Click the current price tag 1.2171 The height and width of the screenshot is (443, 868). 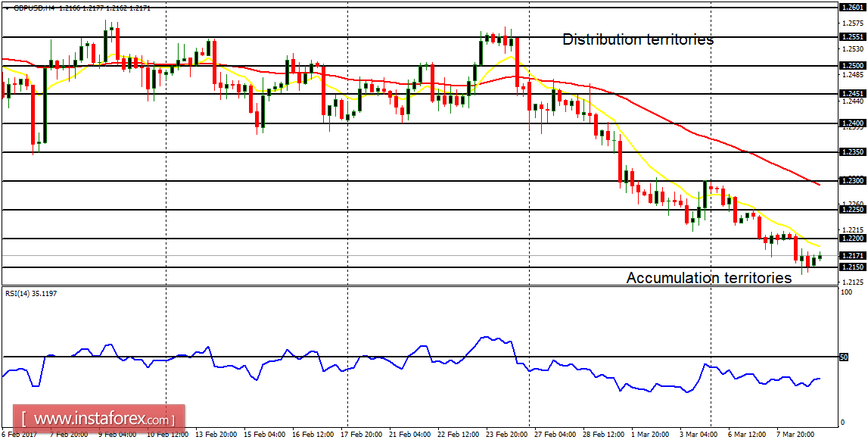[853, 256]
